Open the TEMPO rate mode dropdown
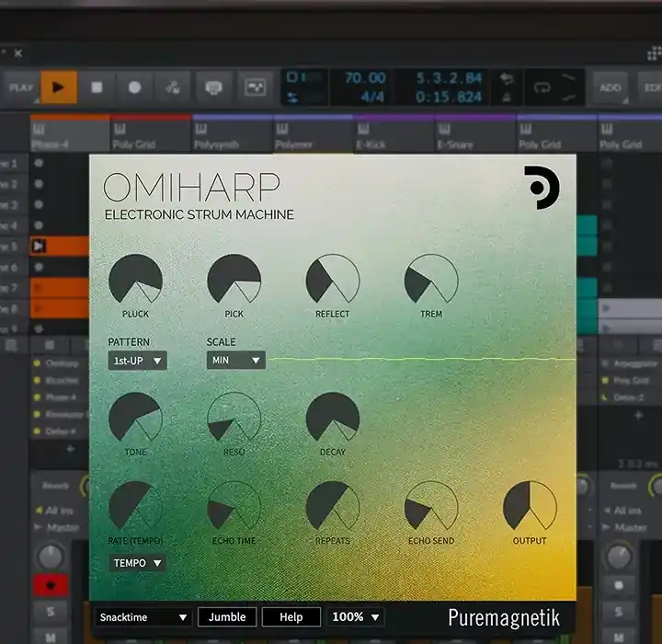This screenshot has height=644, width=662. click(137, 563)
